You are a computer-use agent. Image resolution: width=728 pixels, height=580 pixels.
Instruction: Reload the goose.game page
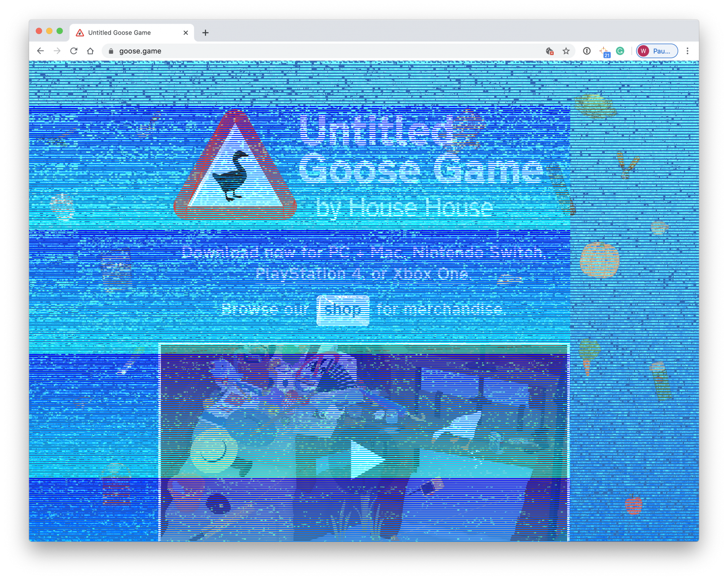[74, 51]
